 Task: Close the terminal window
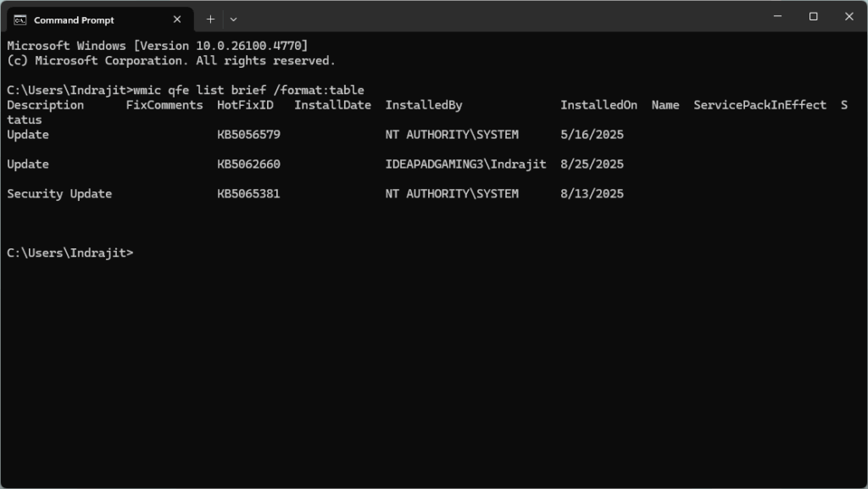pos(849,17)
